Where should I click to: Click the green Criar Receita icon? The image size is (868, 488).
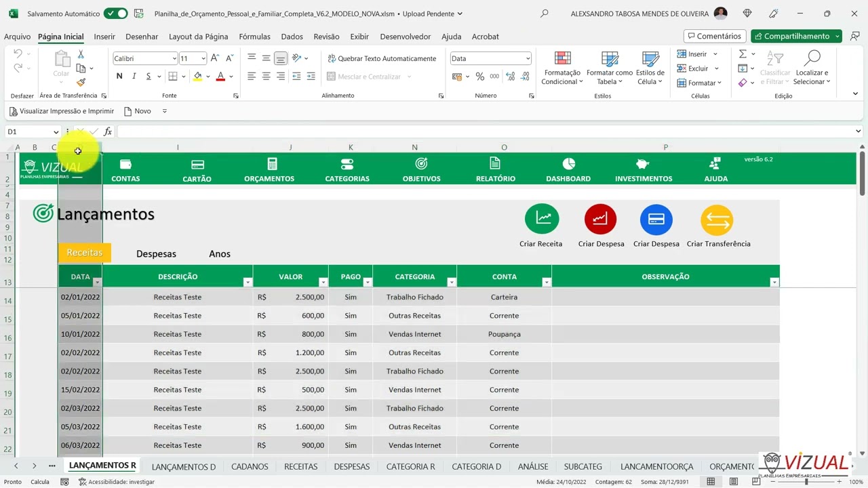(x=542, y=220)
